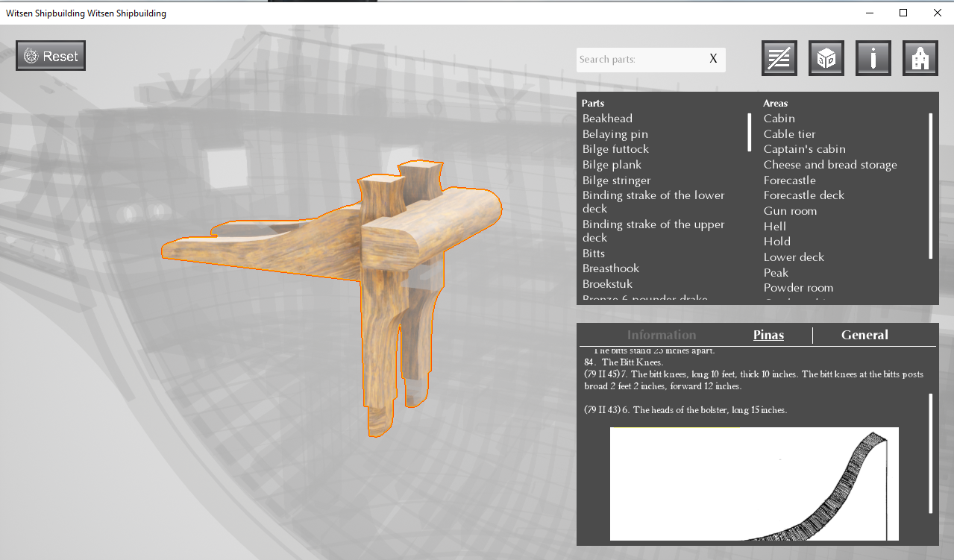This screenshot has width=954, height=560.
Task: Select Belaying pin part
Action: point(615,134)
